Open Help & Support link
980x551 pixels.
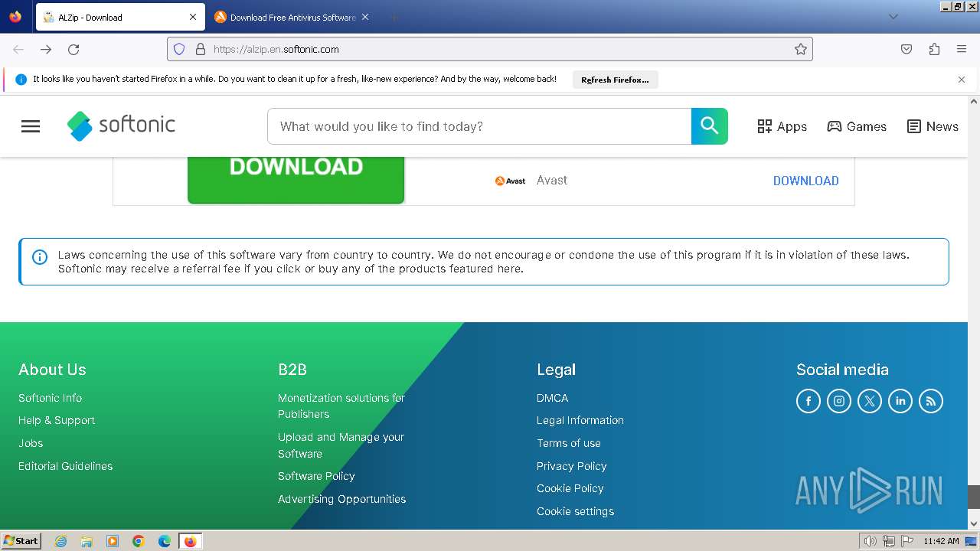57,420
